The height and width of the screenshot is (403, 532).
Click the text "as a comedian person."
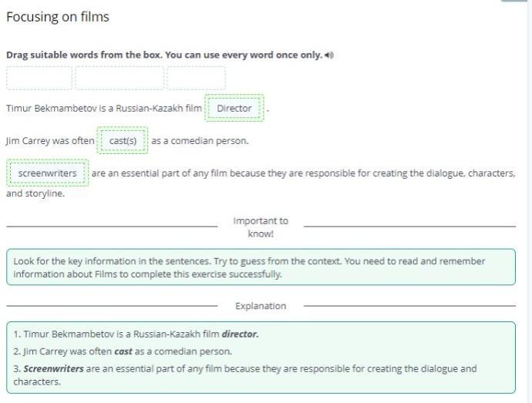[x=200, y=141]
